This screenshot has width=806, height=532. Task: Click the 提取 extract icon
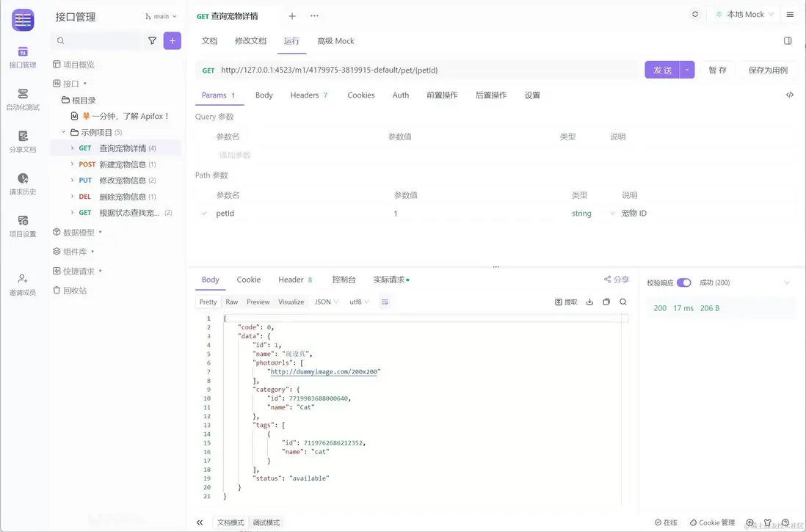tap(566, 302)
